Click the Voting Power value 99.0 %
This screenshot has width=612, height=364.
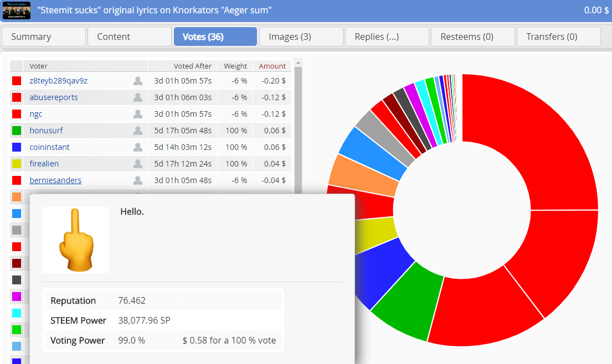(x=131, y=340)
